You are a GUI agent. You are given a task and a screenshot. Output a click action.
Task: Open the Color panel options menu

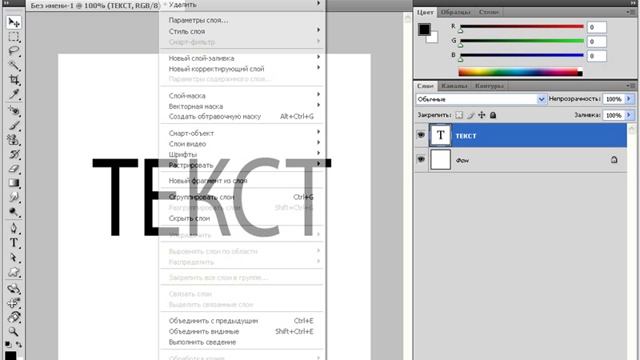coord(631,12)
